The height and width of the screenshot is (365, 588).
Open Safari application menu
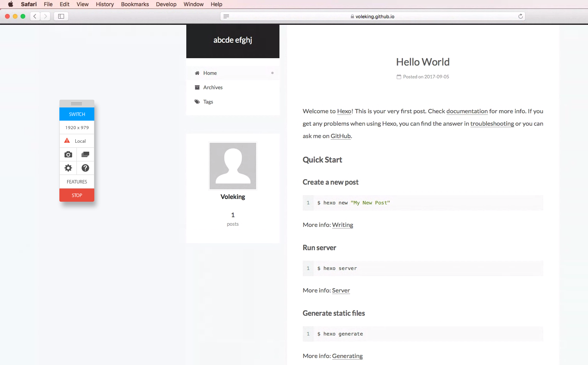click(29, 4)
